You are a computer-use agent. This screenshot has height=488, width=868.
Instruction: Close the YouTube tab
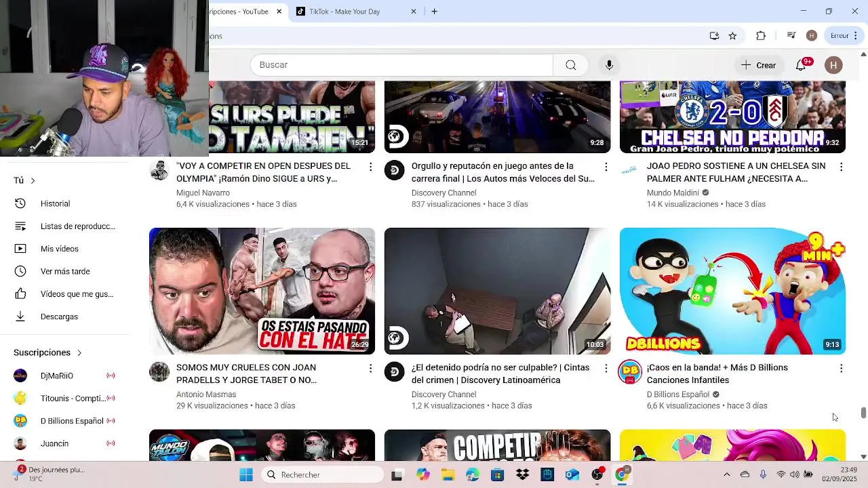279,12
